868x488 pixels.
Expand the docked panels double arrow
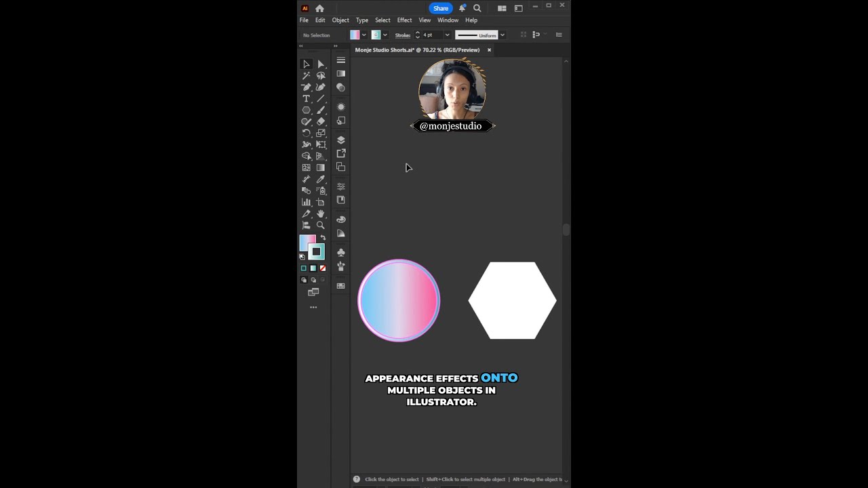click(x=336, y=46)
